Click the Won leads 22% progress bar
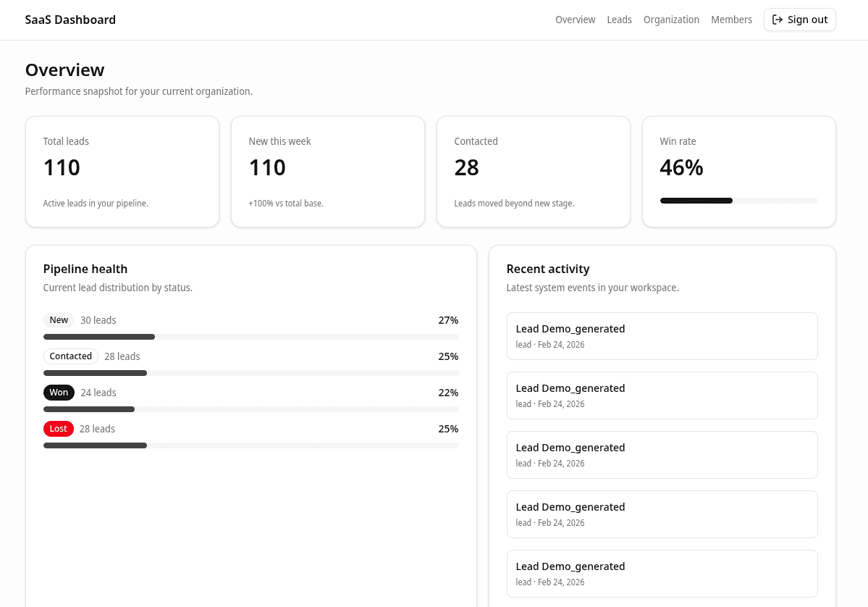Viewport: 868px width, 607px height. pos(250,409)
